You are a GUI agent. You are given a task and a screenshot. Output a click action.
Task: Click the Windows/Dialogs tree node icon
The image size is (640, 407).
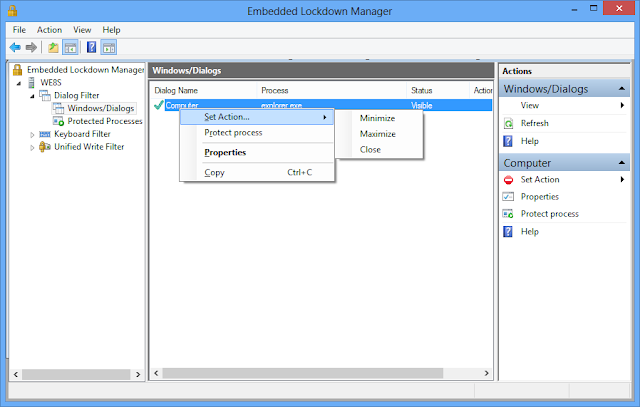pyautogui.click(x=58, y=108)
